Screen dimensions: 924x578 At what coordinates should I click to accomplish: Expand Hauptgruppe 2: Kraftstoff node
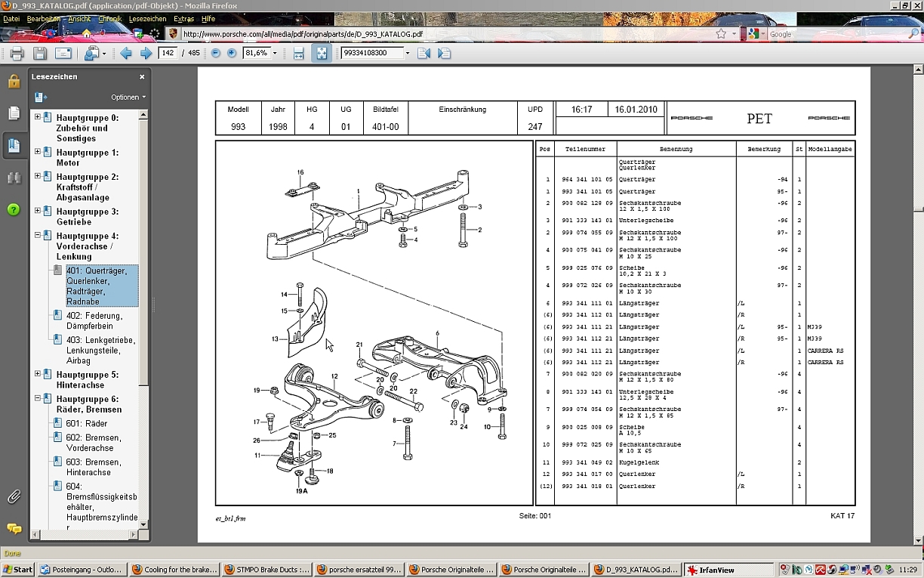[38, 177]
